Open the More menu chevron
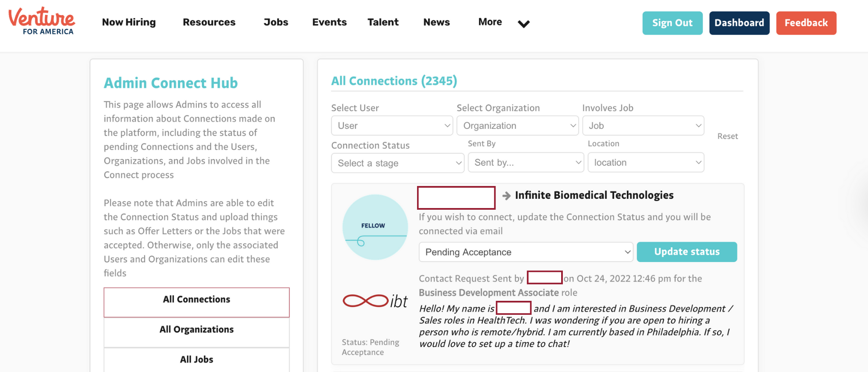The height and width of the screenshot is (372, 868). pyautogui.click(x=524, y=24)
